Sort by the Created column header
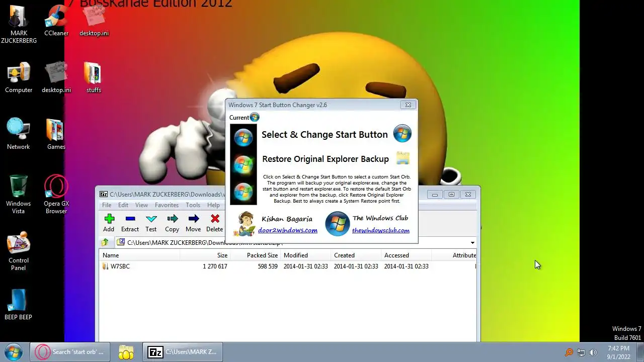644x362 pixels. (356, 255)
